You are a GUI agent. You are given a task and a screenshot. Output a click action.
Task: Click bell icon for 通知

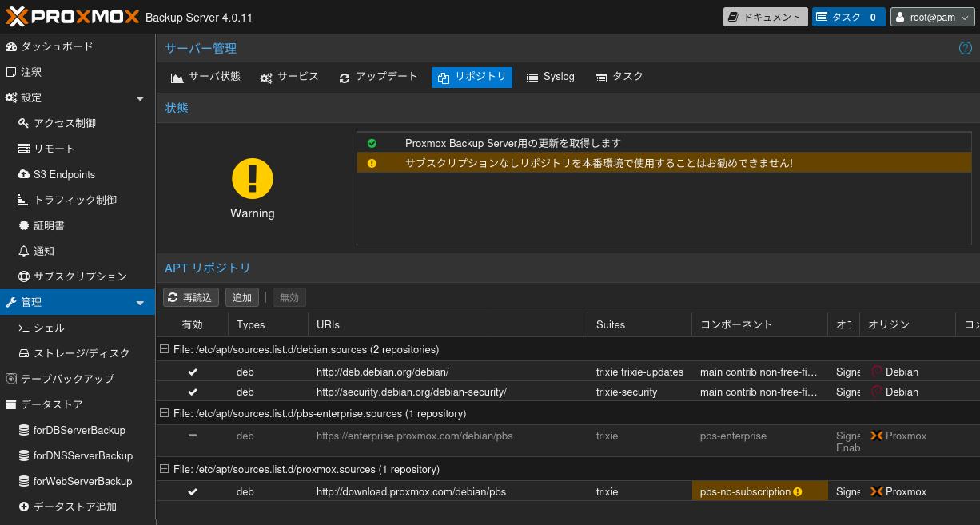(x=24, y=251)
